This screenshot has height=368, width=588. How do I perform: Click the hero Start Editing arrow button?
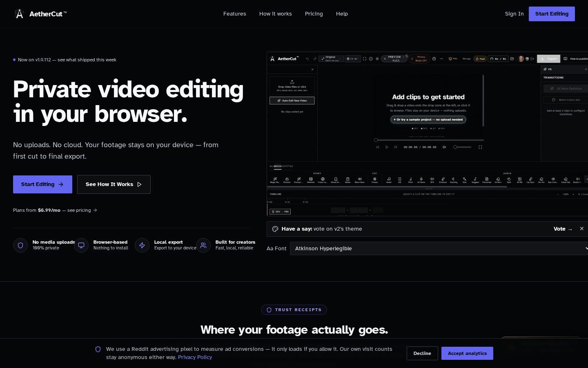point(42,184)
